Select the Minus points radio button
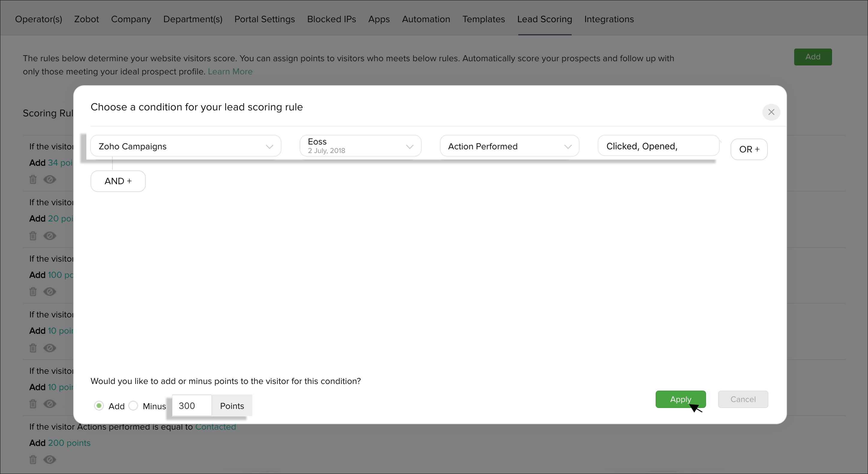The width and height of the screenshot is (868, 474). (133, 406)
